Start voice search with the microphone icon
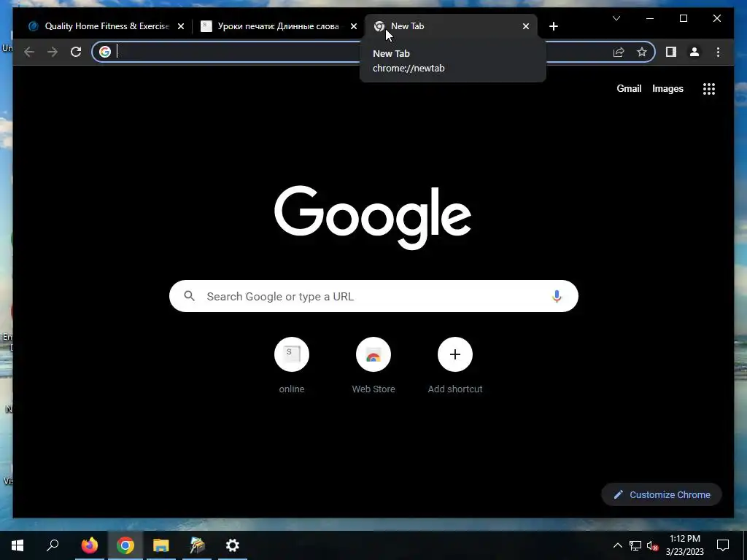Screen dimensions: 747x560 (557, 296)
